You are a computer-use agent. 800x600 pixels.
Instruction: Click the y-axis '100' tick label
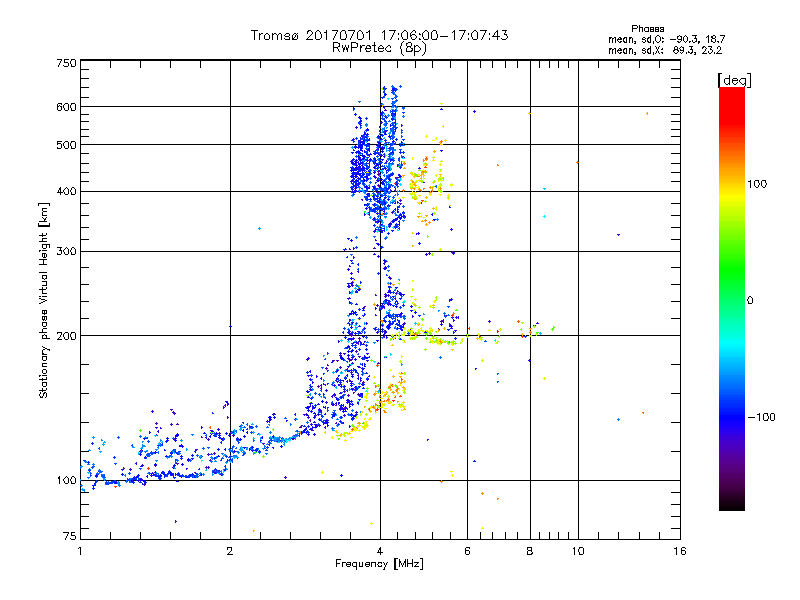coord(66,480)
